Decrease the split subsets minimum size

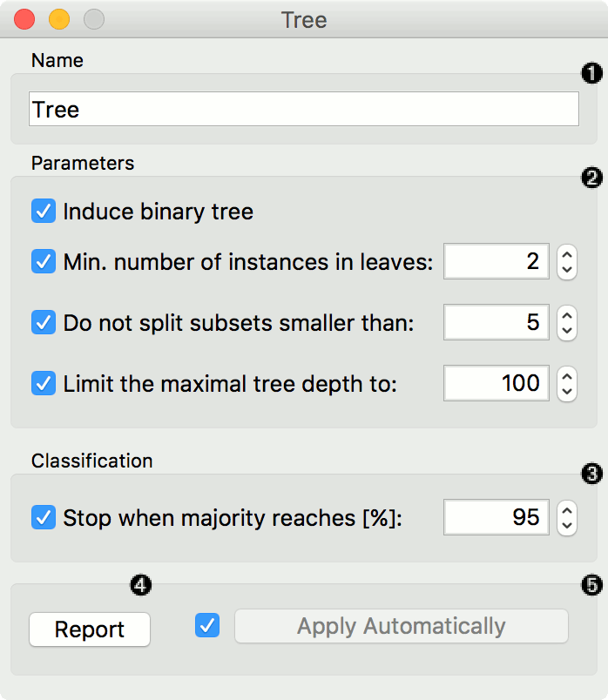coord(567,330)
